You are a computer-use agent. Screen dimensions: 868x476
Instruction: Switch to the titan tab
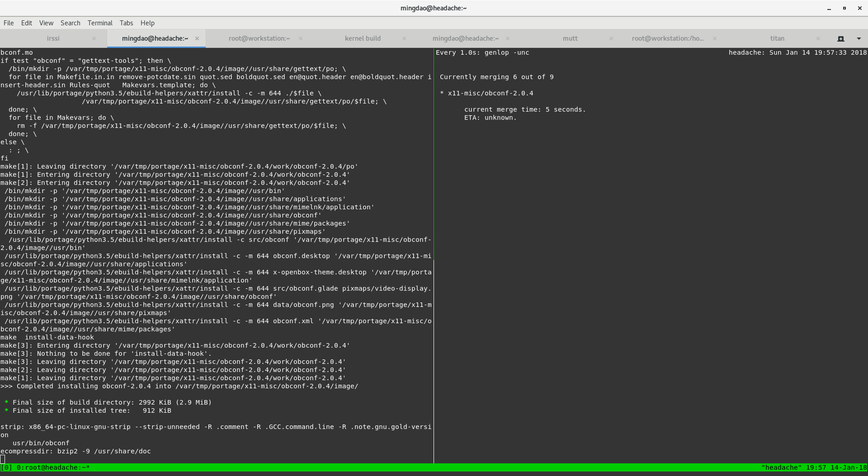777,38
